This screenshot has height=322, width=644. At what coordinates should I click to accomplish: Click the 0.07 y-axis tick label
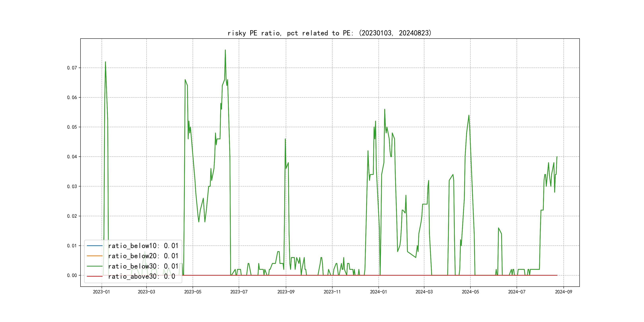[72, 68]
